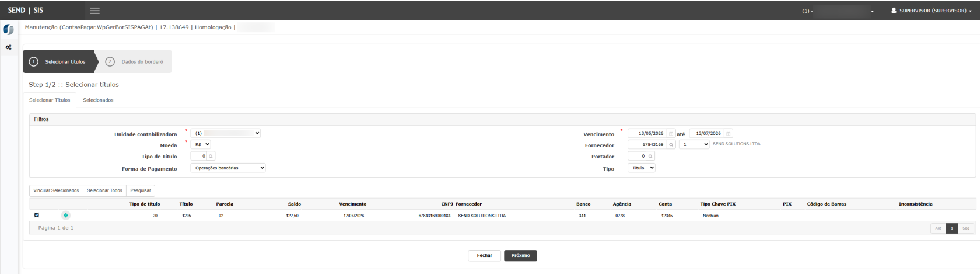Click the title number cell 1205
This screenshot has width=980, height=274.
pos(187,216)
